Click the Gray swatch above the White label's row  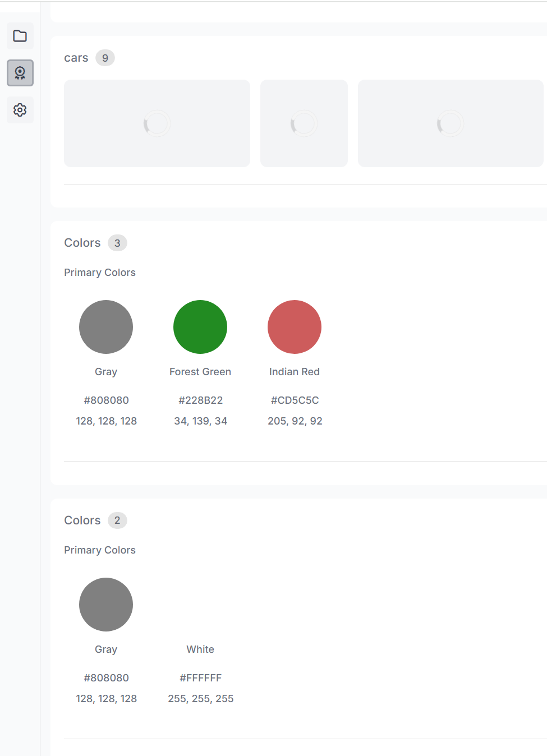pyautogui.click(x=106, y=605)
